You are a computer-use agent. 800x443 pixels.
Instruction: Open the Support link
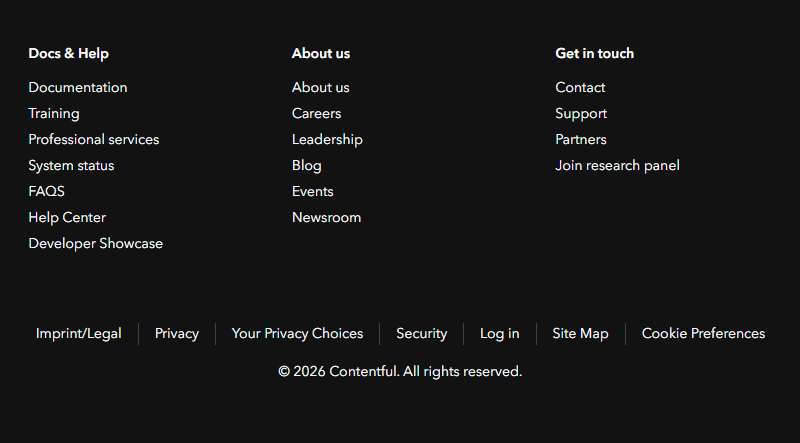click(x=581, y=114)
